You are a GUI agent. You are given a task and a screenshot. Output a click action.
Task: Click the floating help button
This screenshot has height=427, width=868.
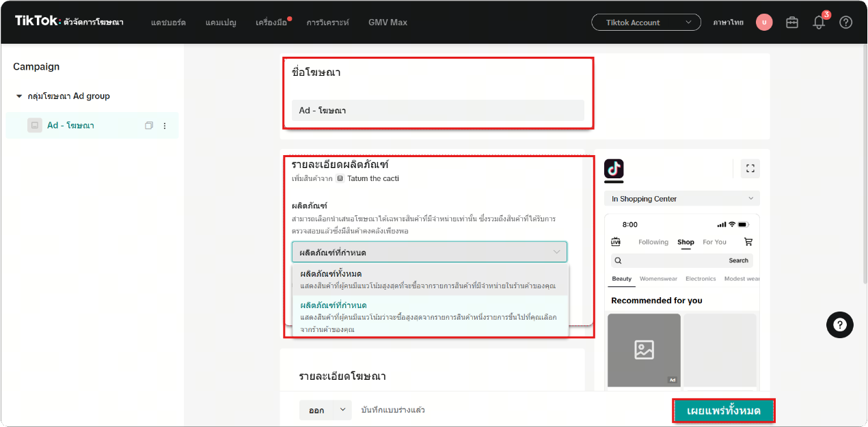tap(839, 325)
